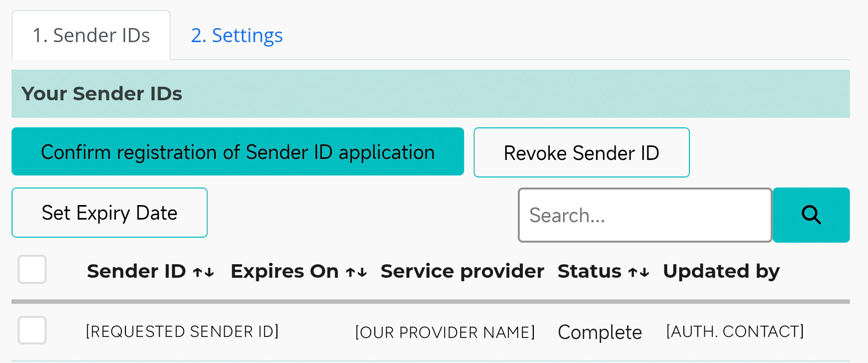The image size is (868, 363).
Task: Select the Requested Sender ID cell
Action: point(182,331)
